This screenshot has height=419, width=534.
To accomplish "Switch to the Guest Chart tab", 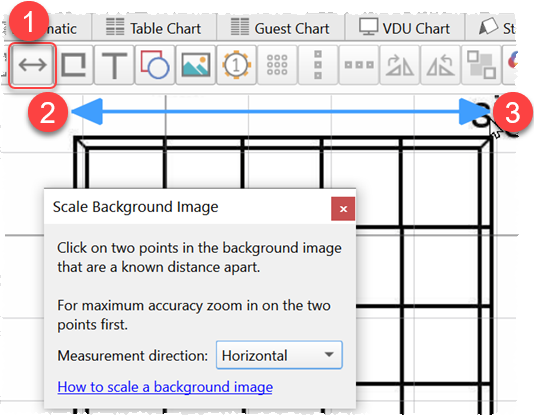I will coord(281,28).
